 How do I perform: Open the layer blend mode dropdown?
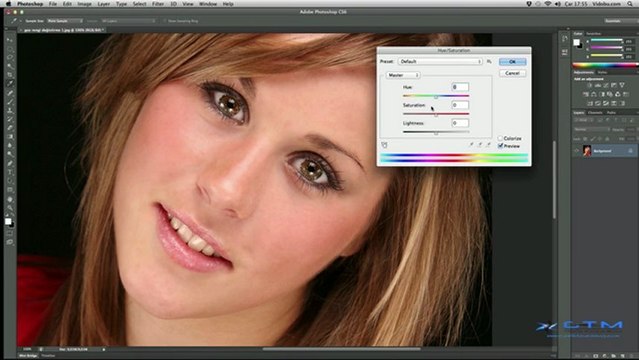tap(592, 129)
